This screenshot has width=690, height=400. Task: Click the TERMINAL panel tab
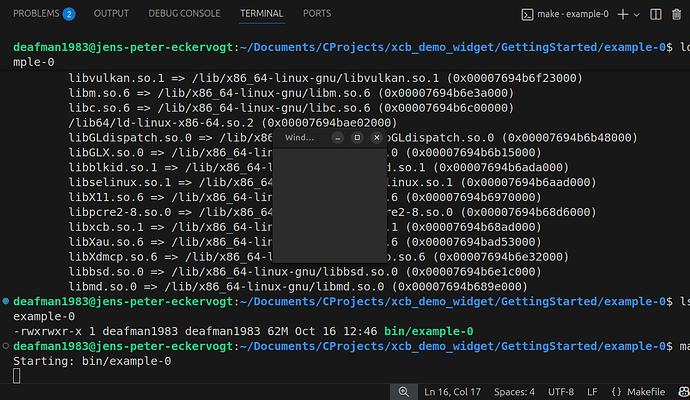(x=262, y=14)
